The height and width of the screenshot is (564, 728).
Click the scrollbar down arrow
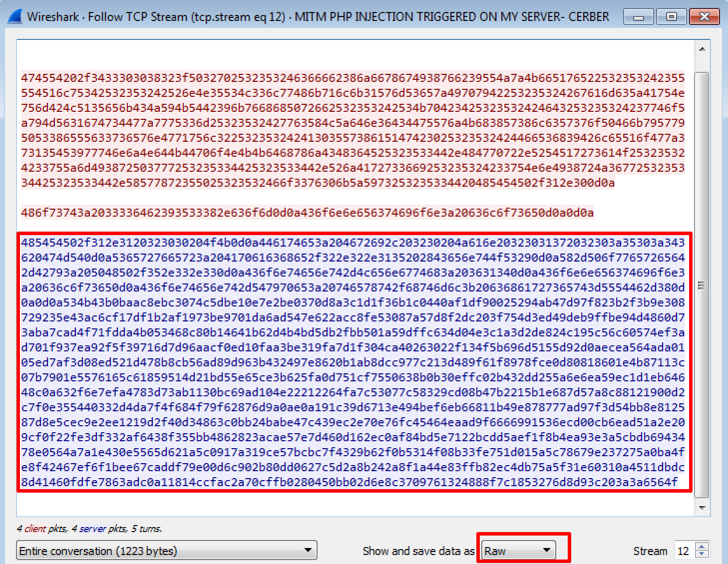pyautogui.click(x=702, y=508)
